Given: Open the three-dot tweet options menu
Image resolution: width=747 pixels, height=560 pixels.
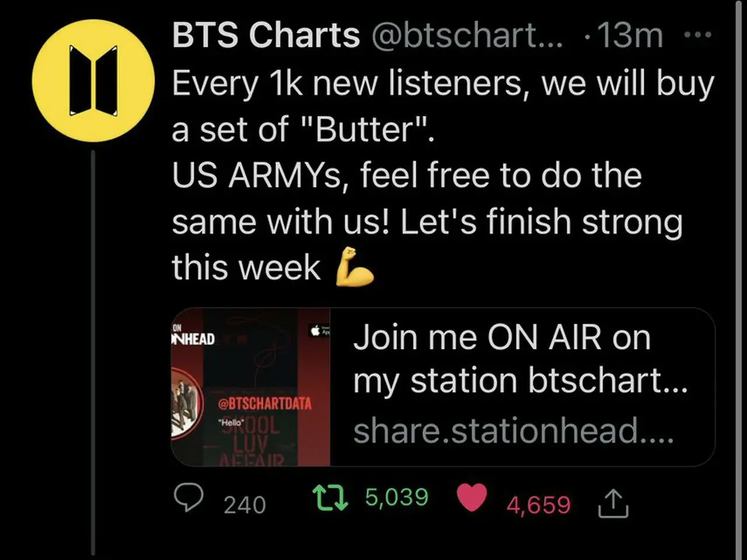Looking at the screenshot, I should tap(697, 35).
